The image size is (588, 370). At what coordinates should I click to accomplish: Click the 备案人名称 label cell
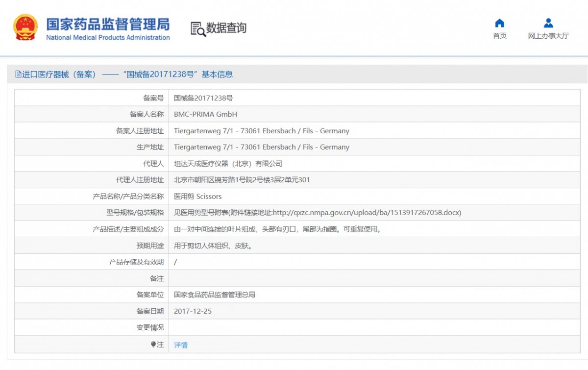click(92, 114)
